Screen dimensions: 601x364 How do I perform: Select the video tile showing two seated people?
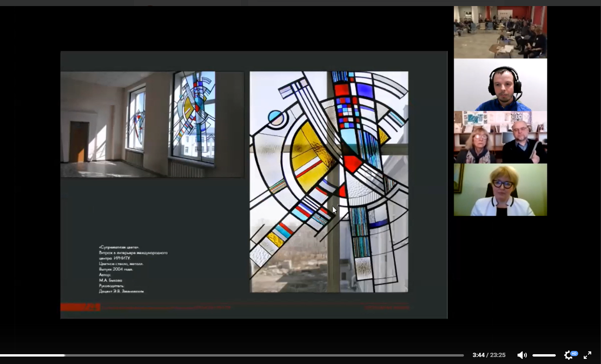click(500, 137)
